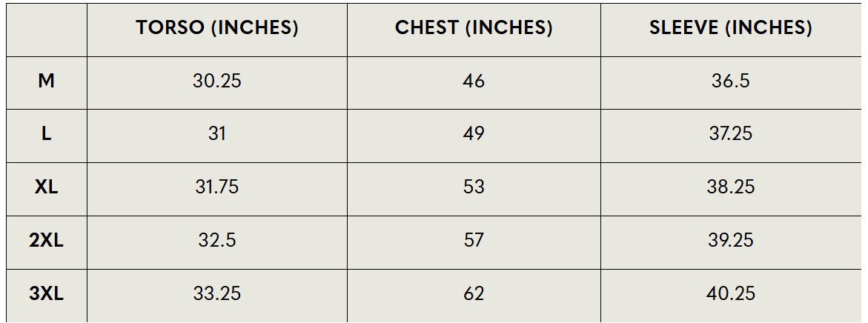Click the 62 chest cell for 3XL
Viewport: 868px width, 323px height.
(x=474, y=293)
